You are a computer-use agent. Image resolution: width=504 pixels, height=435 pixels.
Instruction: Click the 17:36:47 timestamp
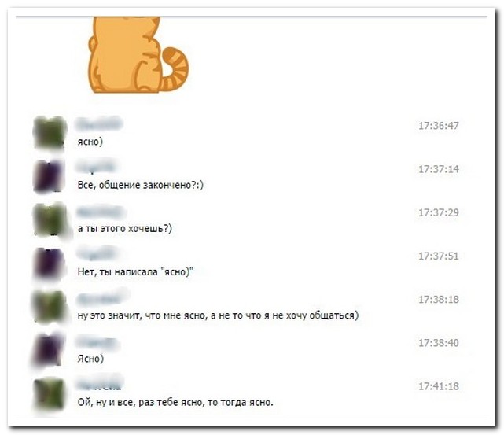[439, 126]
